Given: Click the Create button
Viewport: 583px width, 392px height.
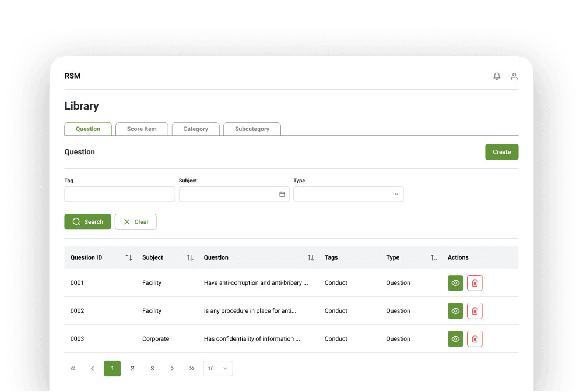Looking at the screenshot, I should point(501,152).
